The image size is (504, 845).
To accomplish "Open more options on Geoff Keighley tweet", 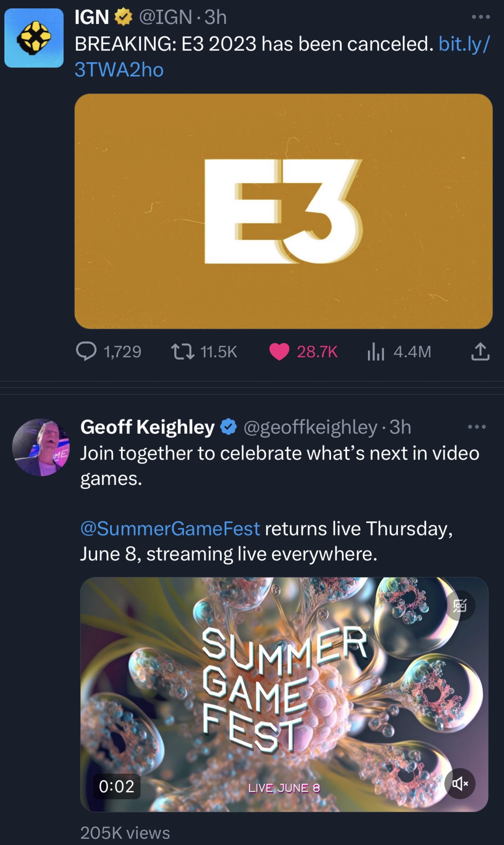I will [x=477, y=427].
